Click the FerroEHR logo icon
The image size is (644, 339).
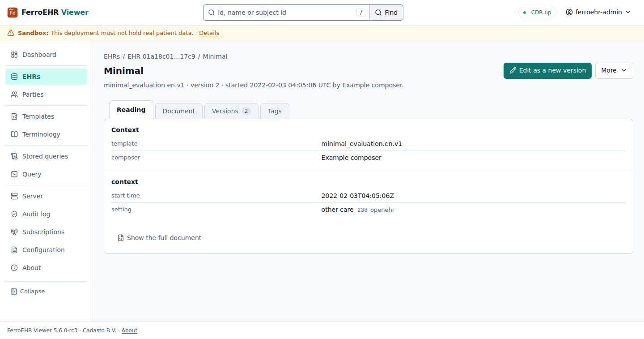pyautogui.click(x=13, y=13)
